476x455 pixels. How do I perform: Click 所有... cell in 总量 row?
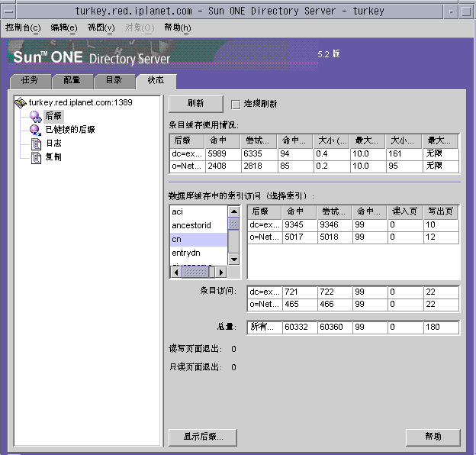point(265,328)
